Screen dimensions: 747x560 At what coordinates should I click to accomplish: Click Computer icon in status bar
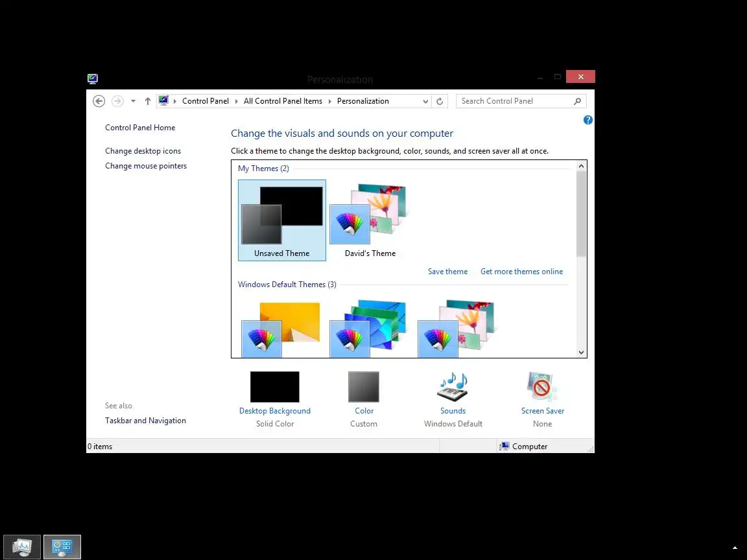[x=504, y=446]
